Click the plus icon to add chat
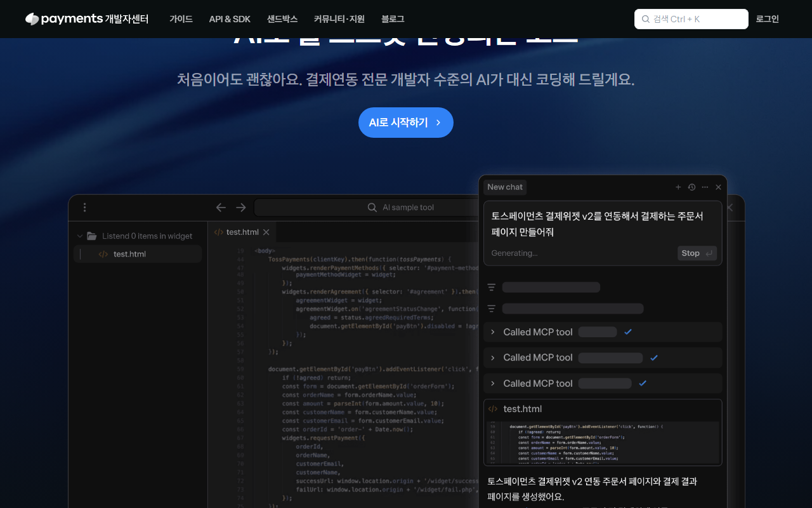This screenshot has height=508, width=812. [678, 187]
